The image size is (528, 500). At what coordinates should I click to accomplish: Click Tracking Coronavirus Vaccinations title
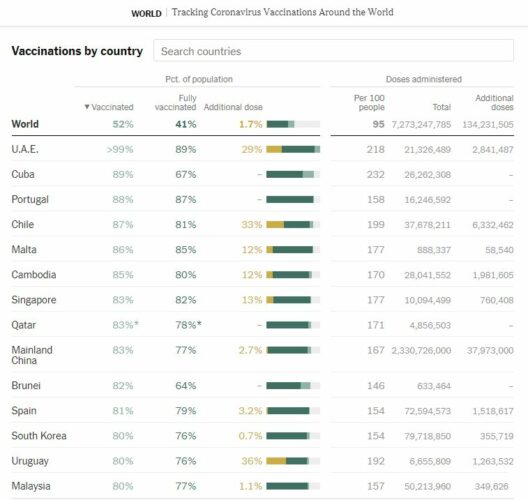click(283, 12)
